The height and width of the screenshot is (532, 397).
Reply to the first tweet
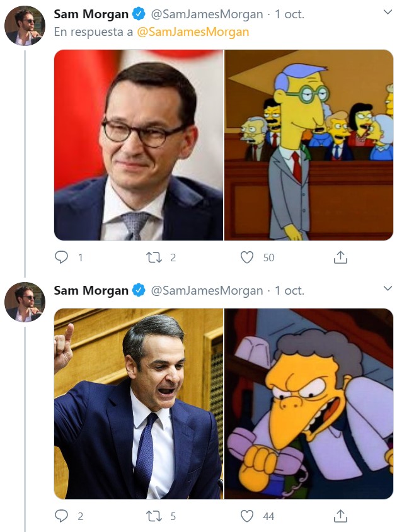coord(62,257)
